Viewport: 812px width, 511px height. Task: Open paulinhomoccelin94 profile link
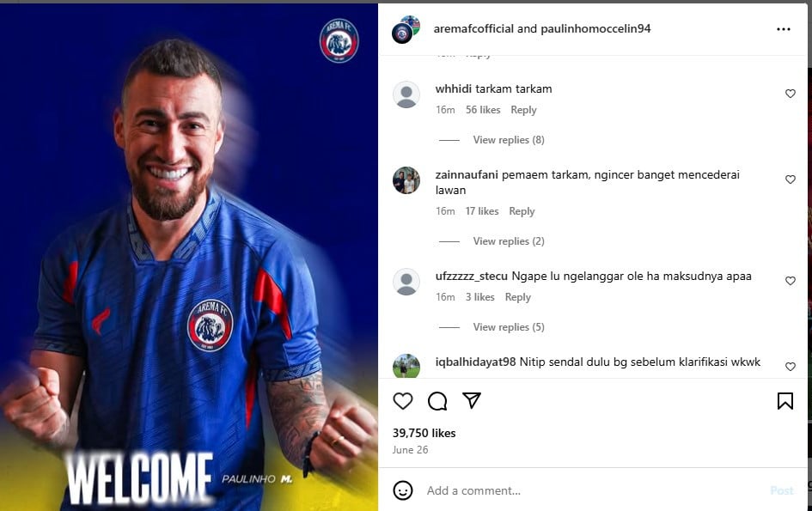tap(595, 28)
